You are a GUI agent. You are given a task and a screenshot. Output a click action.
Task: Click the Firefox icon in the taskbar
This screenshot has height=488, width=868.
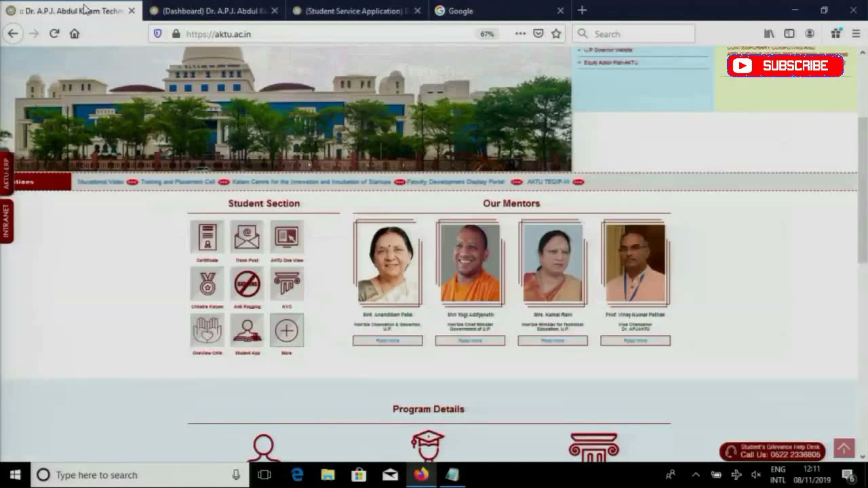[x=421, y=474]
